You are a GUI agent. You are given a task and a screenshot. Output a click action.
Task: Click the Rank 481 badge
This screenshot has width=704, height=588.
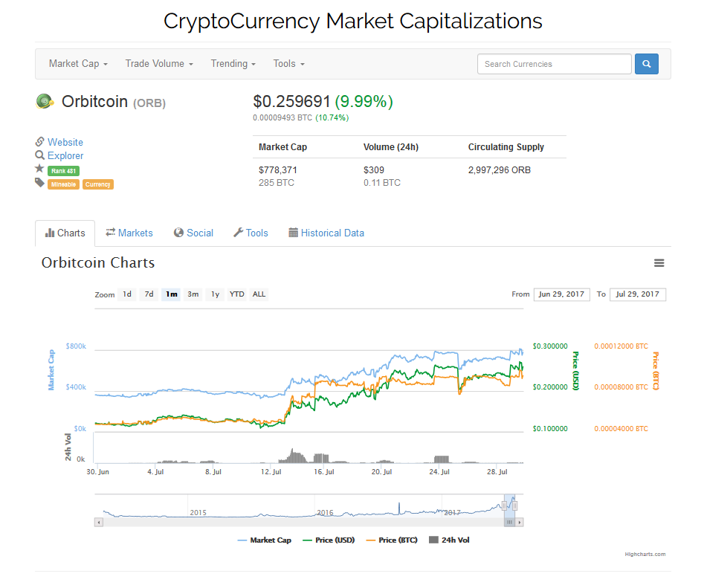tap(63, 171)
